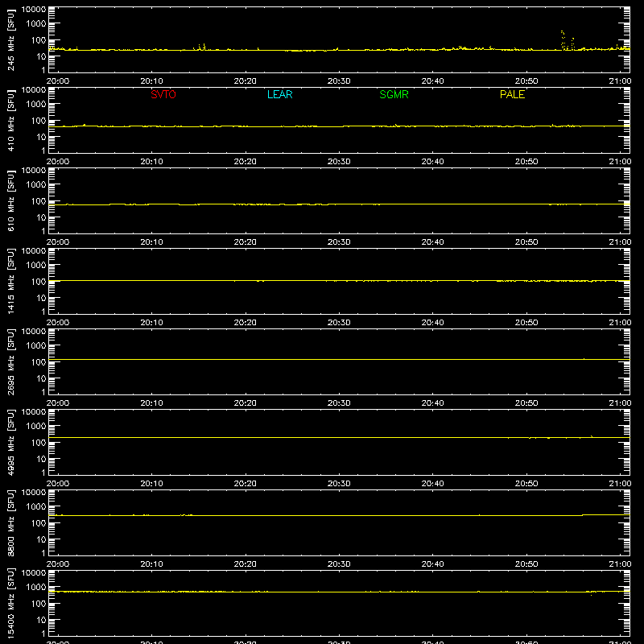Click the 10000 tick label on the 15400 MHz axis
The height and width of the screenshot is (644, 644).
click(x=34, y=573)
